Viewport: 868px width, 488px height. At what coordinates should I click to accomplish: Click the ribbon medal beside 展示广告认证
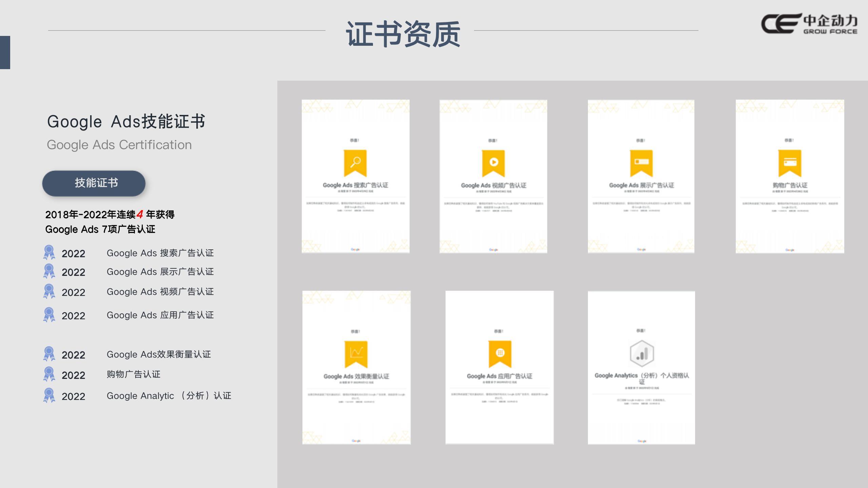click(49, 271)
